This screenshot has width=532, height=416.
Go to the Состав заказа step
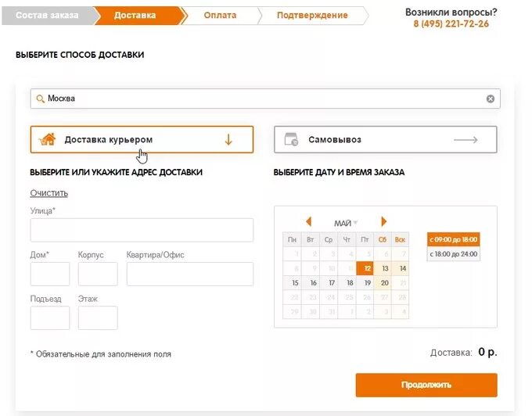(47, 16)
